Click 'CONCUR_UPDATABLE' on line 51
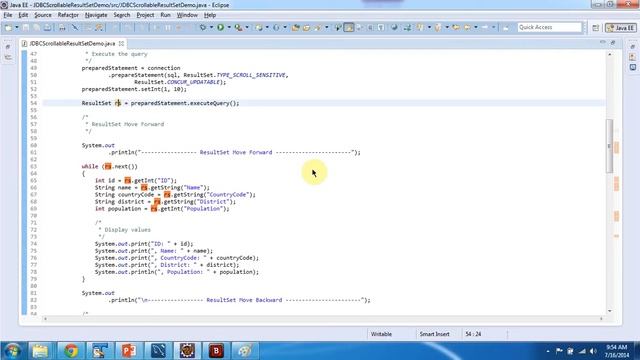The height and width of the screenshot is (360, 640). 194,82
